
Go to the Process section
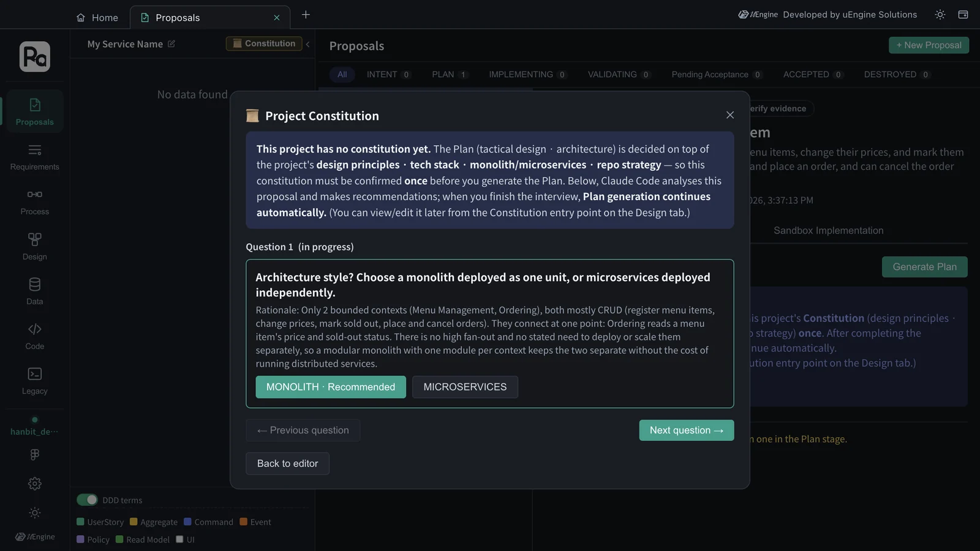coord(35,201)
